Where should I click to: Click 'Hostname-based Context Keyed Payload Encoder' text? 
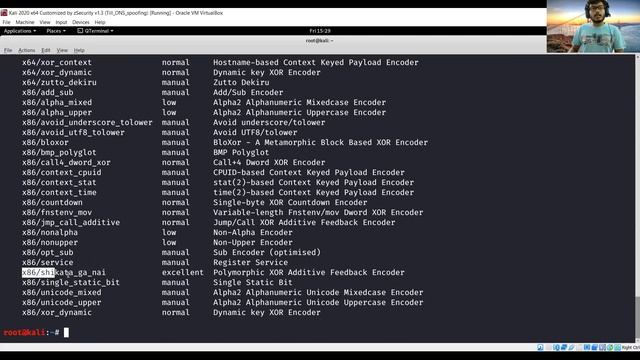pos(316,62)
